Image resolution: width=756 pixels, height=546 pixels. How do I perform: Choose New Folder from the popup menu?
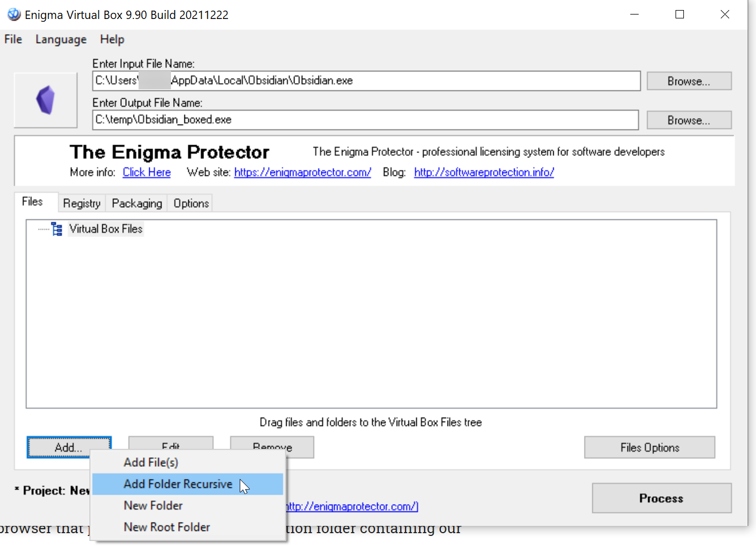188,505
